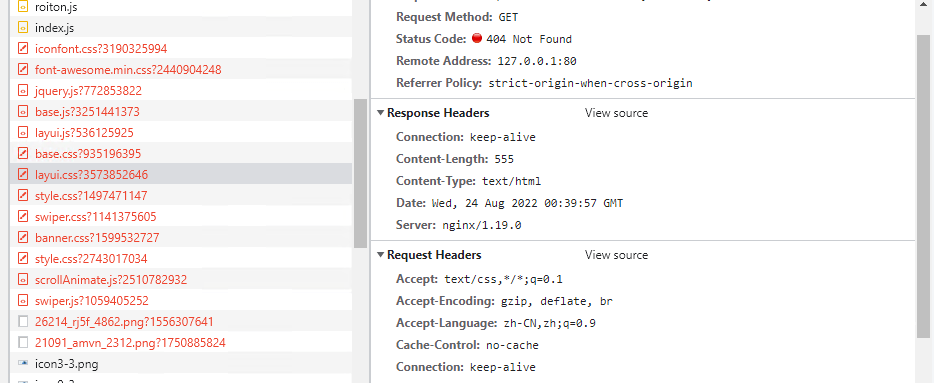Select the banner.css?1599532727 request row
Image resolution: width=934 pixels, height=383 pixels.
coord(182,238)
